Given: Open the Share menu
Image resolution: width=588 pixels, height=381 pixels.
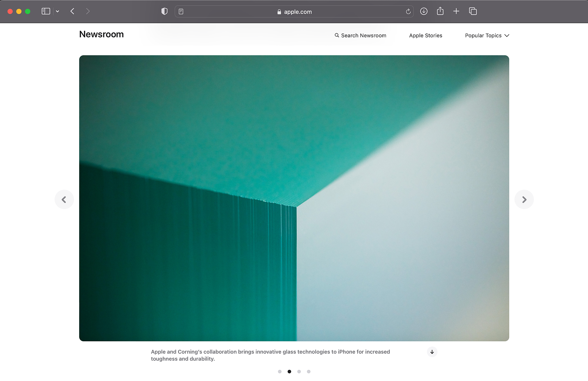Looking at the screenshot, I should [440, 11].
